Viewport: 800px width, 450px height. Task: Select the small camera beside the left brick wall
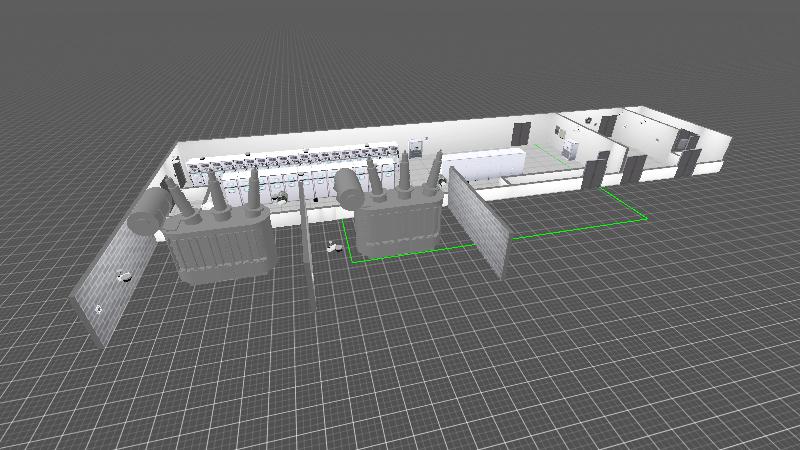pos(125,275)
